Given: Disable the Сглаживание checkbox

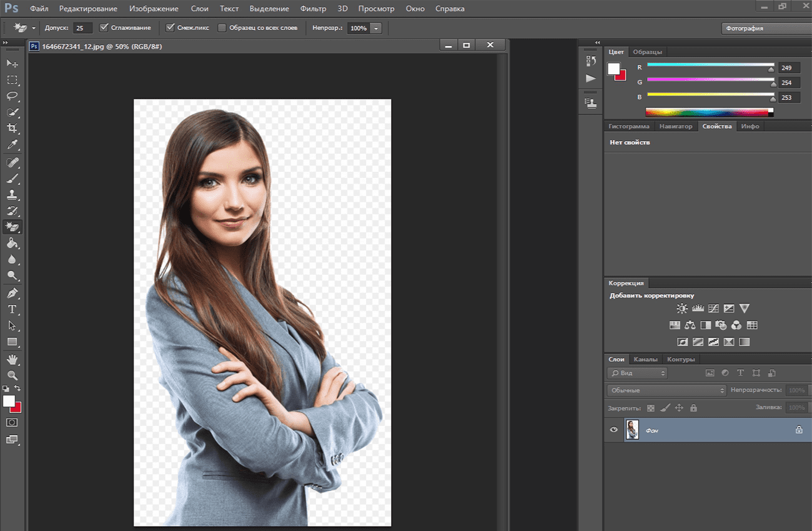Looking at the screenshot, I should tap(104, 28).
